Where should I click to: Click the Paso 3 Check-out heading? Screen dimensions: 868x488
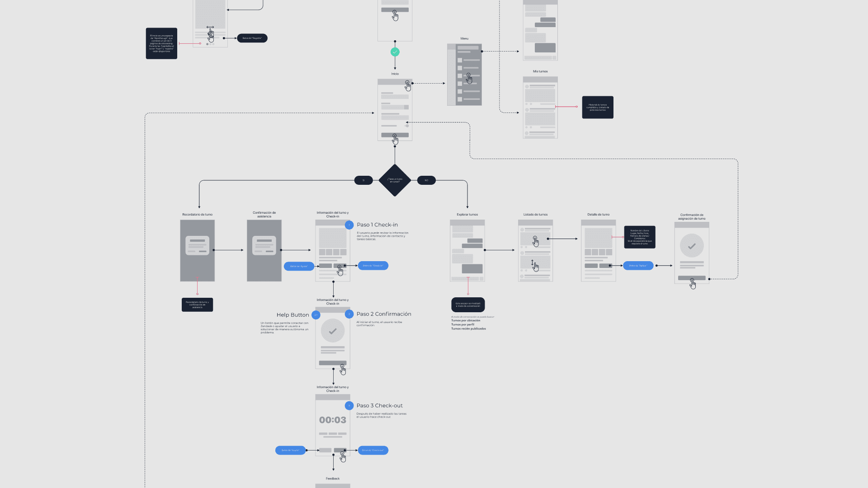tap(380, 406)
